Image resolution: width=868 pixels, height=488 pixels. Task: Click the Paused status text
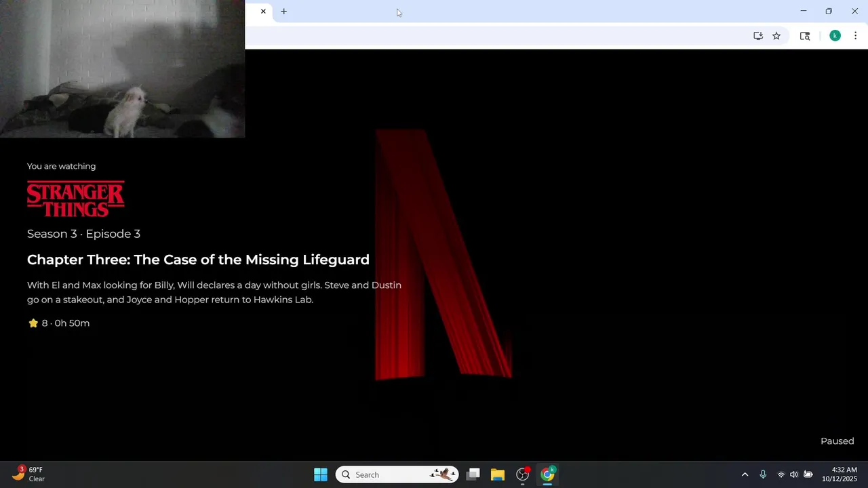pos(837,441)
